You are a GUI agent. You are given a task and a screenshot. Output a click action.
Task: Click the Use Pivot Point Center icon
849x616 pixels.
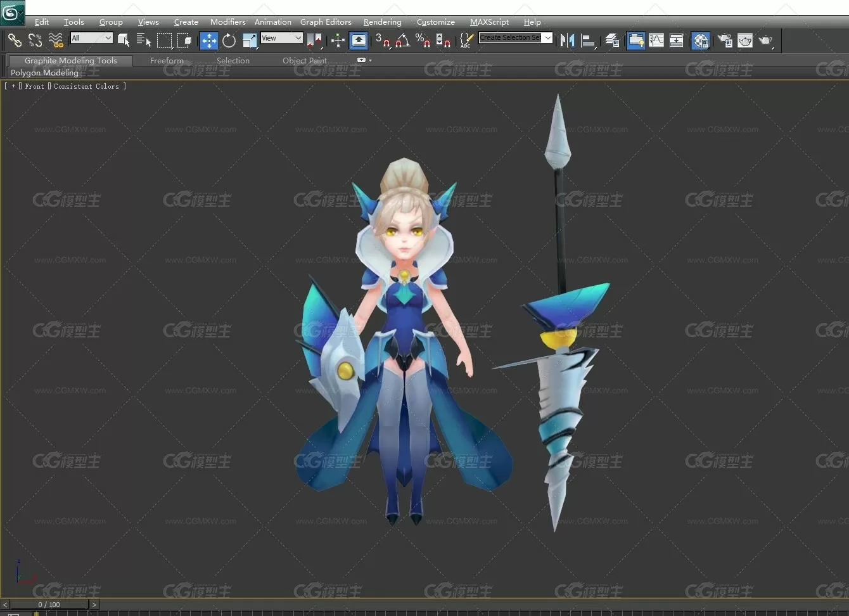(314, 41)
